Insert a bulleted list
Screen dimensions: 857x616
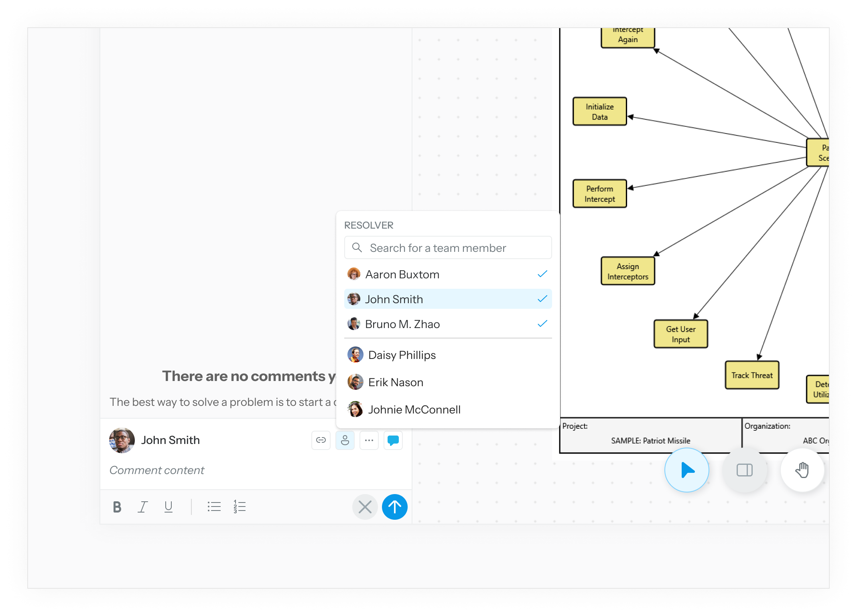[214, 507]
